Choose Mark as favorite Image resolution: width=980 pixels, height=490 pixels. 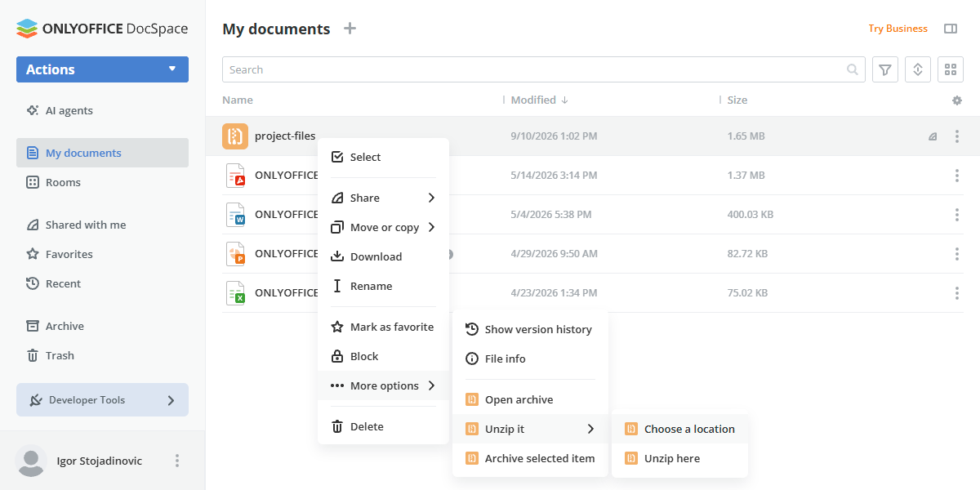click(x=383, y=327)
